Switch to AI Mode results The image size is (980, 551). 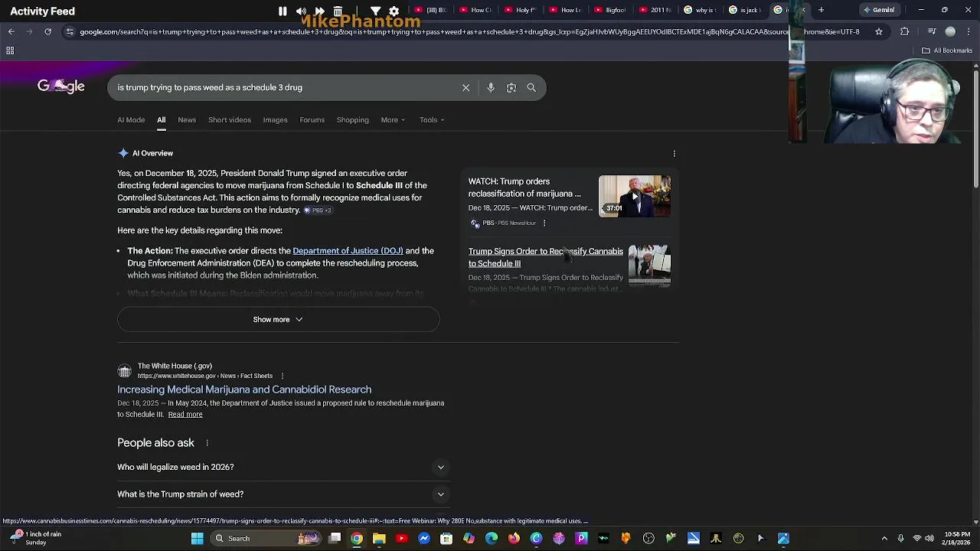[131, 120]
